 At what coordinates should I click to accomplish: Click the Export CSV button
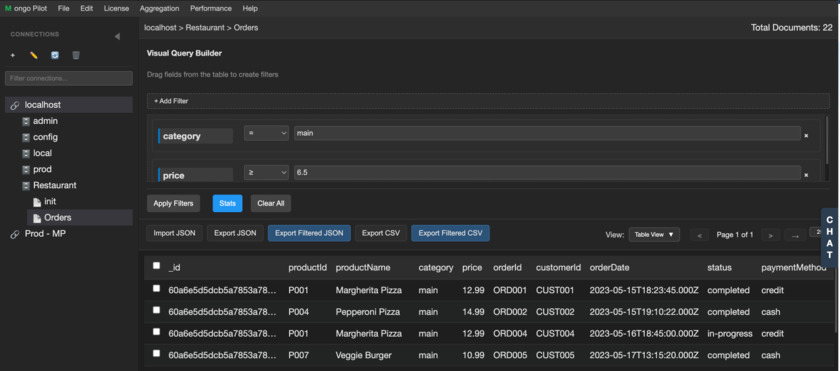(381, 233)
